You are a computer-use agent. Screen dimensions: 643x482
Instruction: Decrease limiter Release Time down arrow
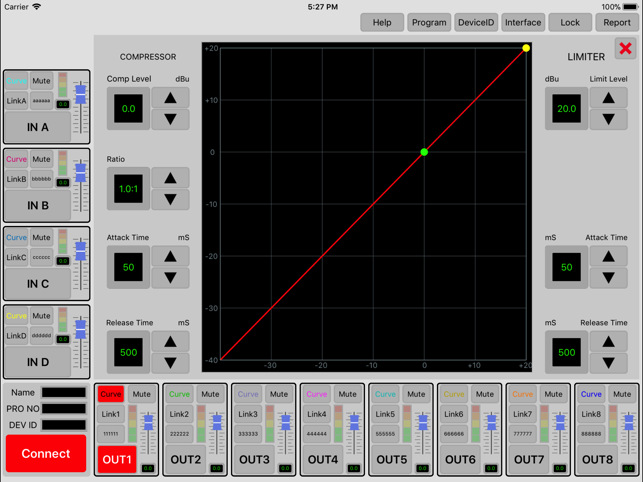pyautogui.click(x=609, y=363)
